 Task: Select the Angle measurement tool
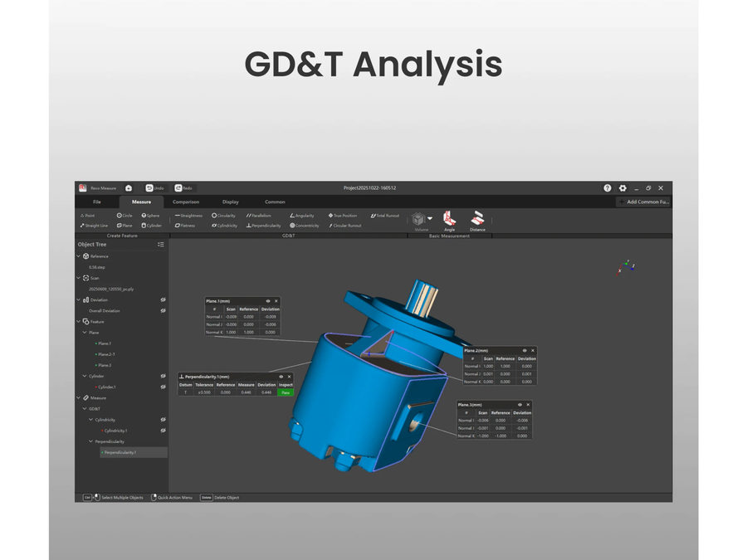point(449,222)
